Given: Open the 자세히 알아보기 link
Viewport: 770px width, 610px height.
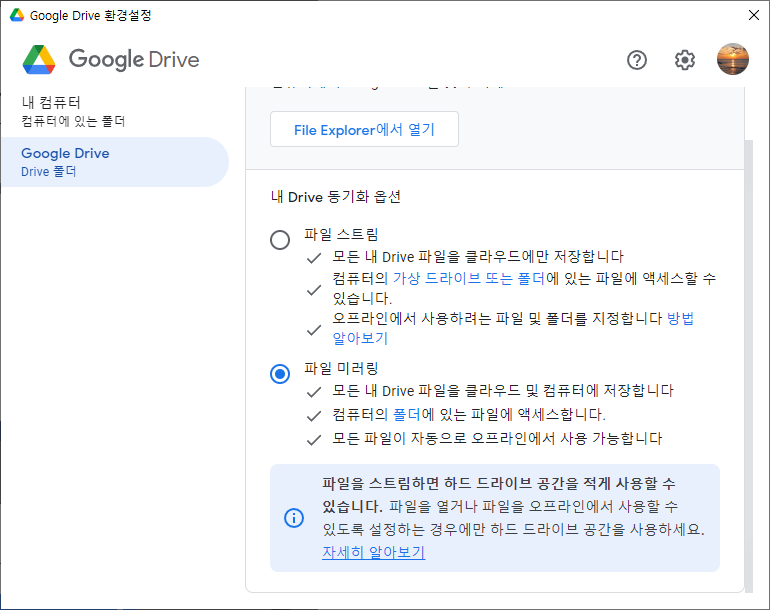Looking at the screenshot, I should [374, 552].
